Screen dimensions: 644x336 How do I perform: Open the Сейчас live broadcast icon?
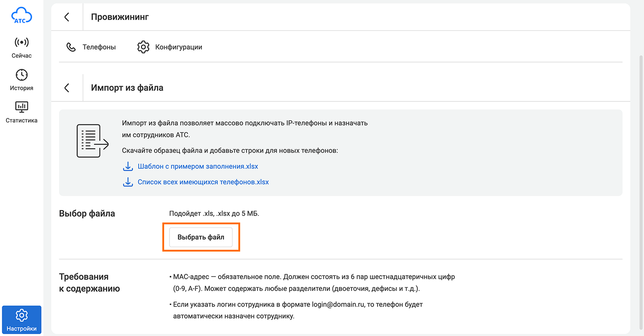click(21, 42)
